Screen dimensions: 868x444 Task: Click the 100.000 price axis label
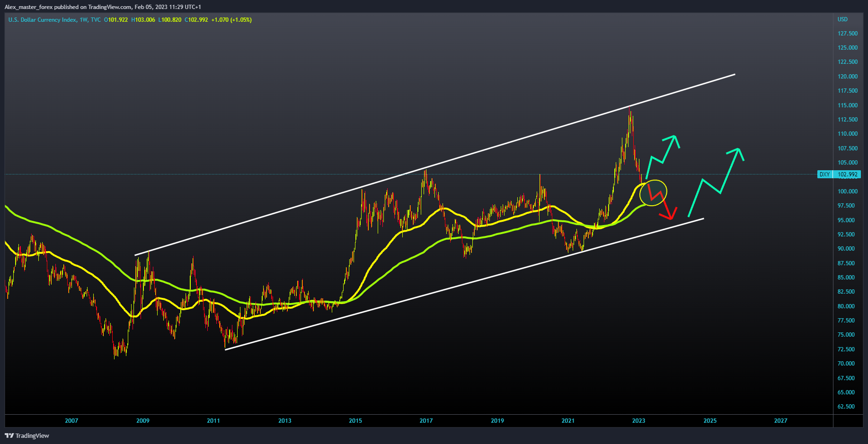(x=848, y=192)
